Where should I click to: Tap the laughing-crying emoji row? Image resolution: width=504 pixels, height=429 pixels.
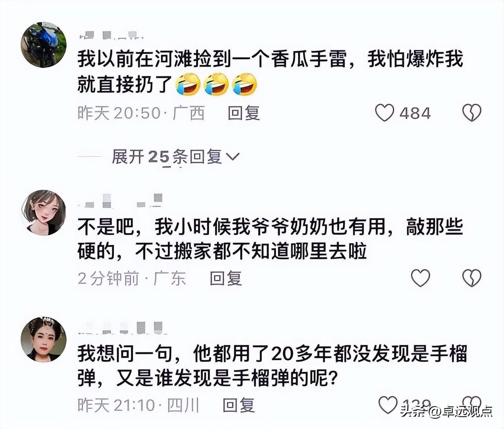pyautogui.click(x=216, y=84)
